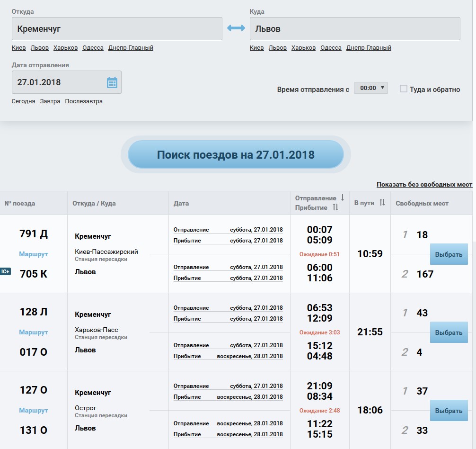Choose 'Одесса' under the Куда field
476x449 pixels.
(331, 47)
